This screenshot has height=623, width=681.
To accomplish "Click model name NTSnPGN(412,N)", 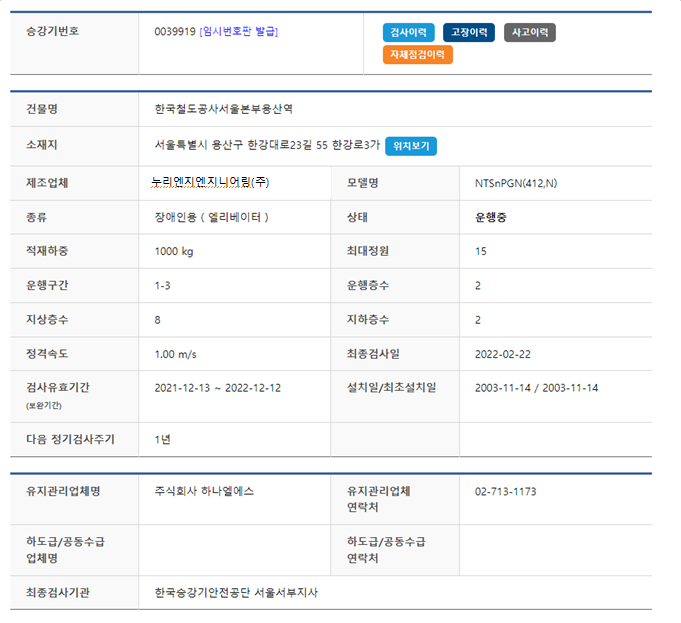I will pos(516,183).
